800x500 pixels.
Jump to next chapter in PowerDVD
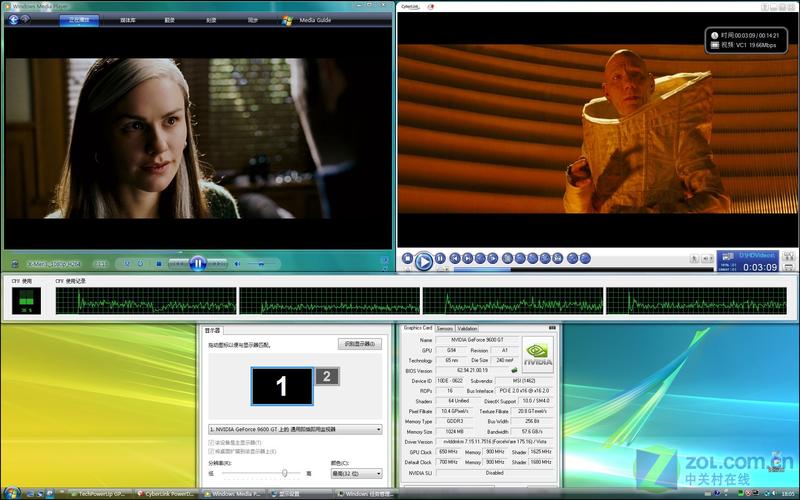tap(467, 258)
